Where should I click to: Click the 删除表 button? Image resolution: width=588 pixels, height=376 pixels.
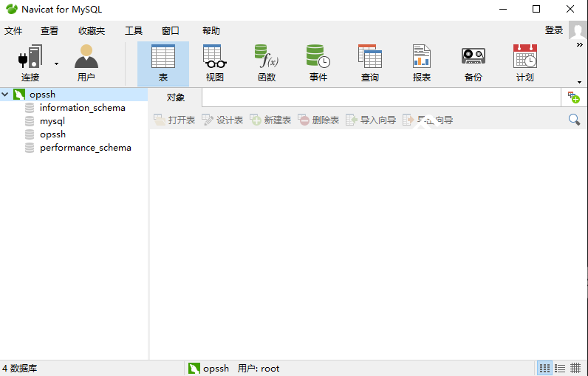point(318,120)
